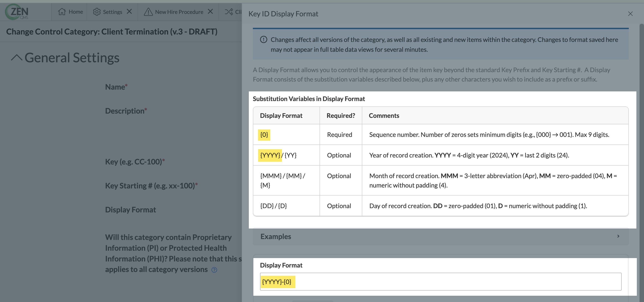This screenshot has height=302, width=644.
Task: Click the Required cell in the {0} row
Action: [341, 135]
